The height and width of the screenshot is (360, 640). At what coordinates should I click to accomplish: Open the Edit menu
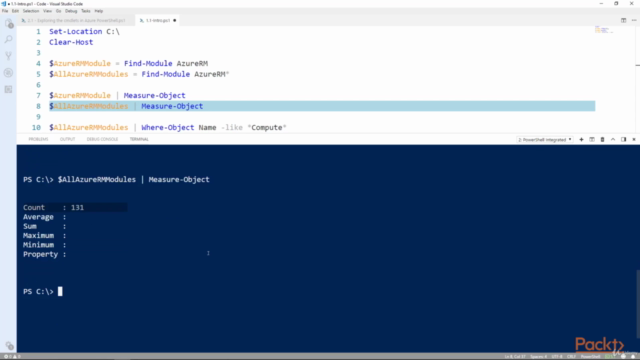(x=15, y=11)
